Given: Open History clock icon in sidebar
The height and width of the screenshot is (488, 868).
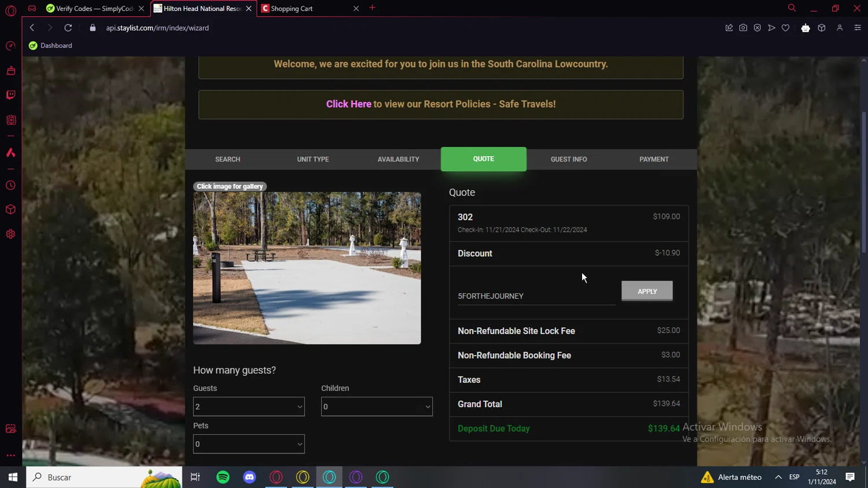Looking at the screenshot, I should tap(10, 186).
